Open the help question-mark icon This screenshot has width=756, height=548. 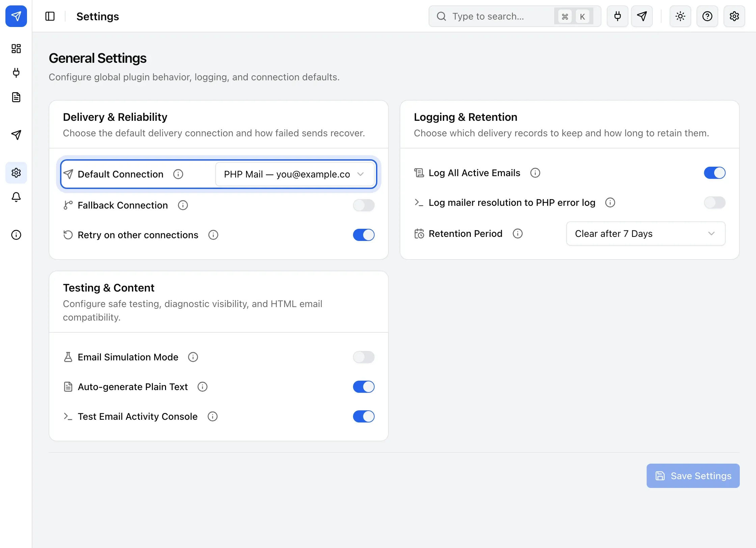[707, 16]
